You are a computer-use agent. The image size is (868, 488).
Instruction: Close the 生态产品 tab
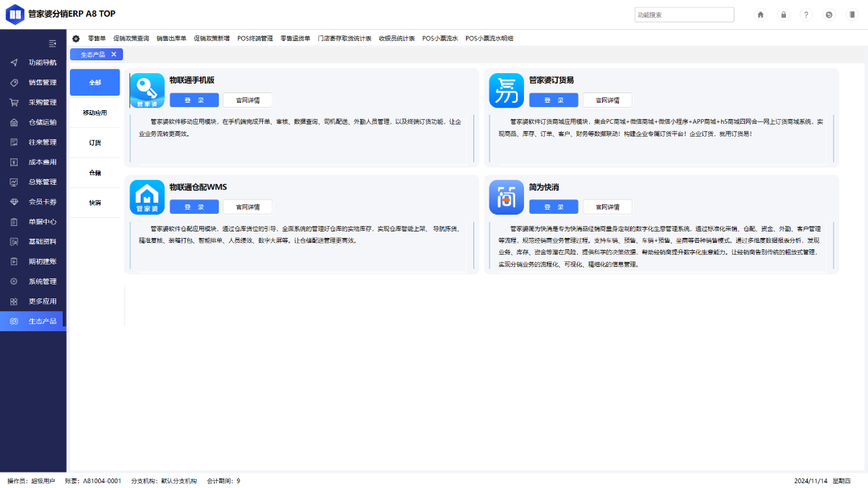point(114,55)
